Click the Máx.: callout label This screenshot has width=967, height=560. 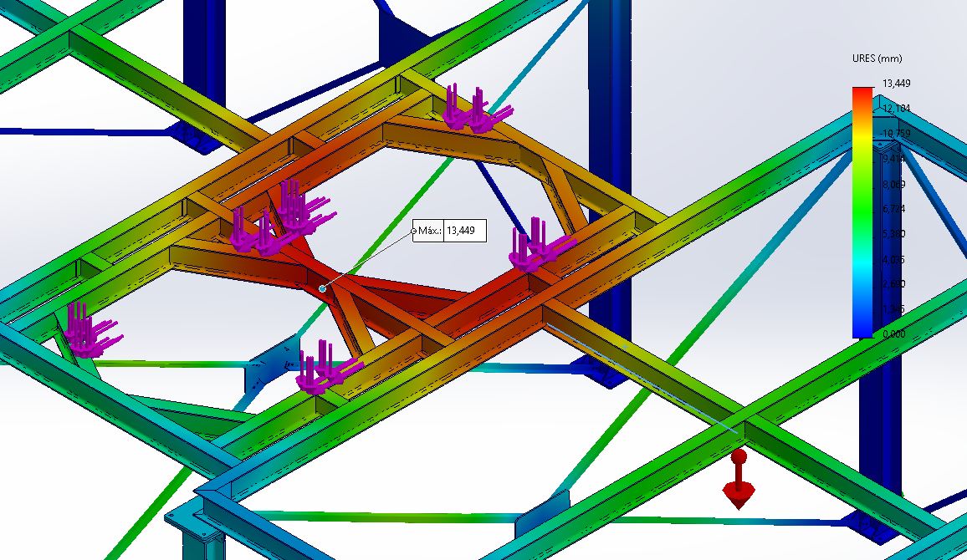[429, 231]
